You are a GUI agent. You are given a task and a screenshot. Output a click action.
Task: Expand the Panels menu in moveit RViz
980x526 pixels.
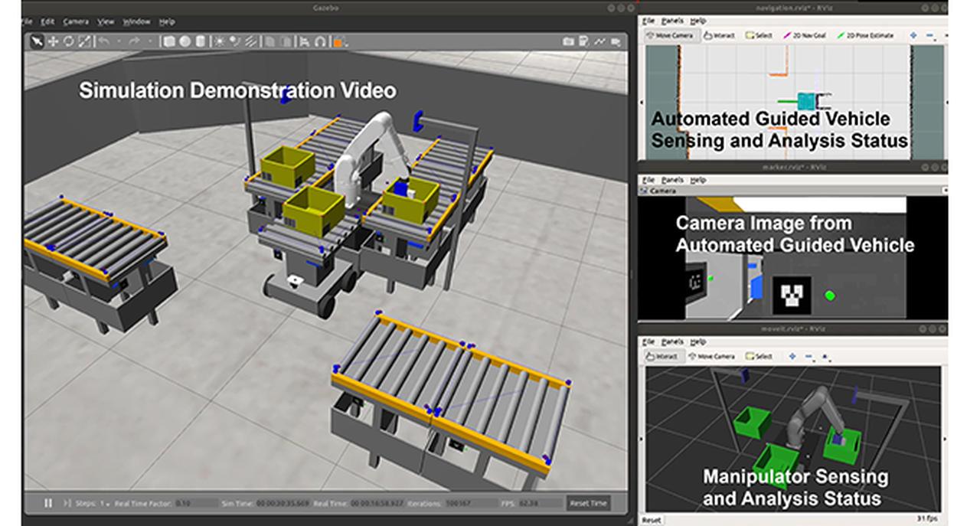[671, 344]
